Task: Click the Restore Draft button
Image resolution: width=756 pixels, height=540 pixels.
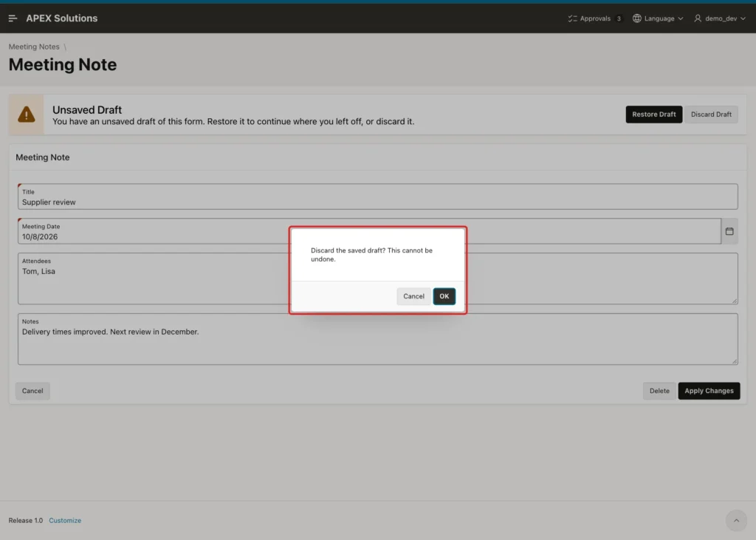Action: pos(654,115)
